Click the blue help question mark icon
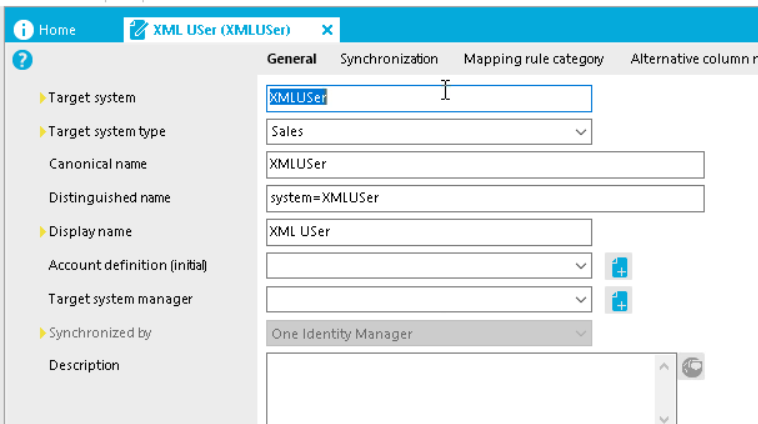 pos(22,60)
